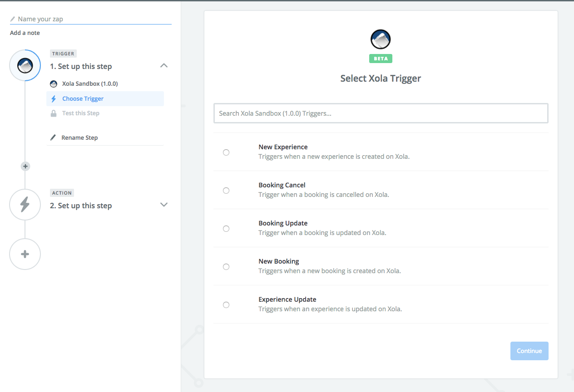574x392 pixels.
Task: Click the Booking Cancel trigger title
Action: click(x=282, y=185)
